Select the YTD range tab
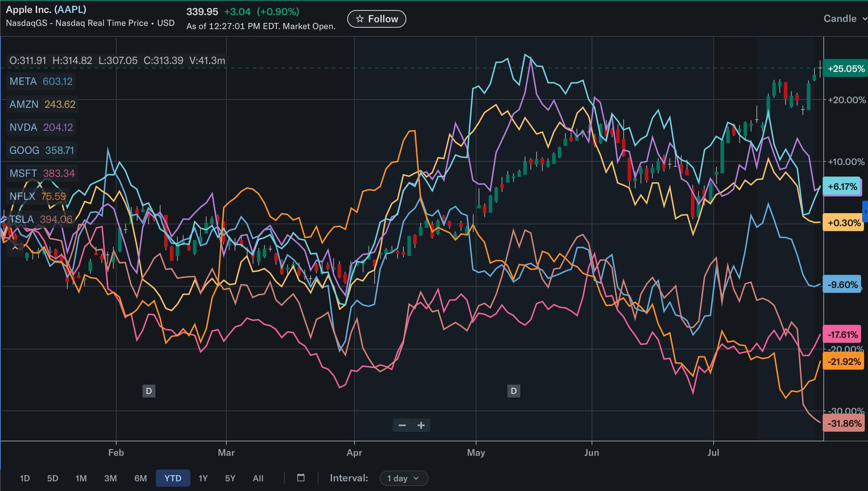868x491 pixels. pyautogui.click(x=173, y=478)
